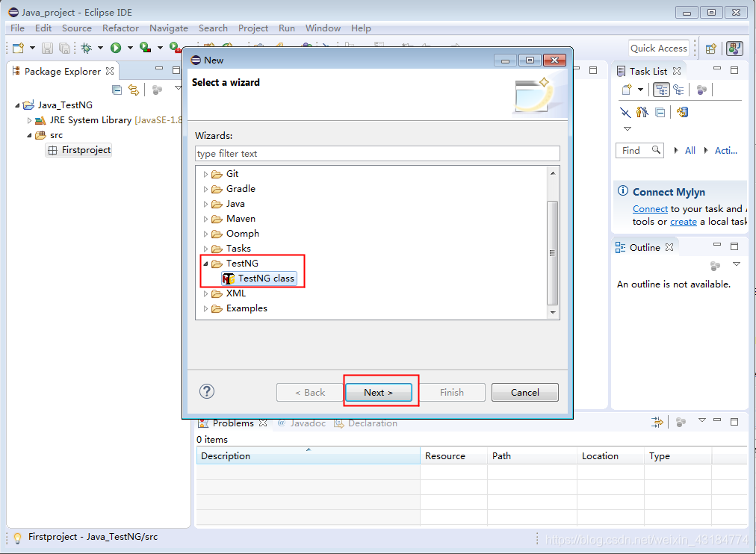Click Focus on Active Task in Problems view
756x554 pixels.
coord(681,423)
